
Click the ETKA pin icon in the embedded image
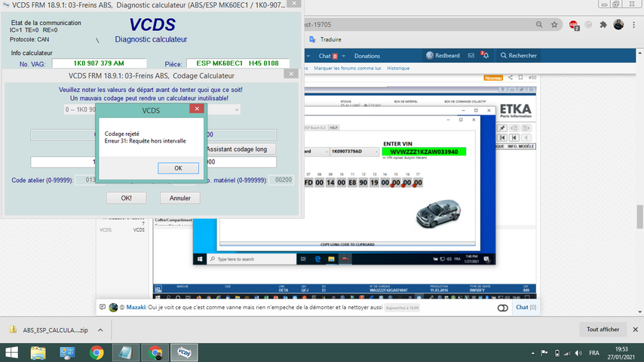(502, 128)
